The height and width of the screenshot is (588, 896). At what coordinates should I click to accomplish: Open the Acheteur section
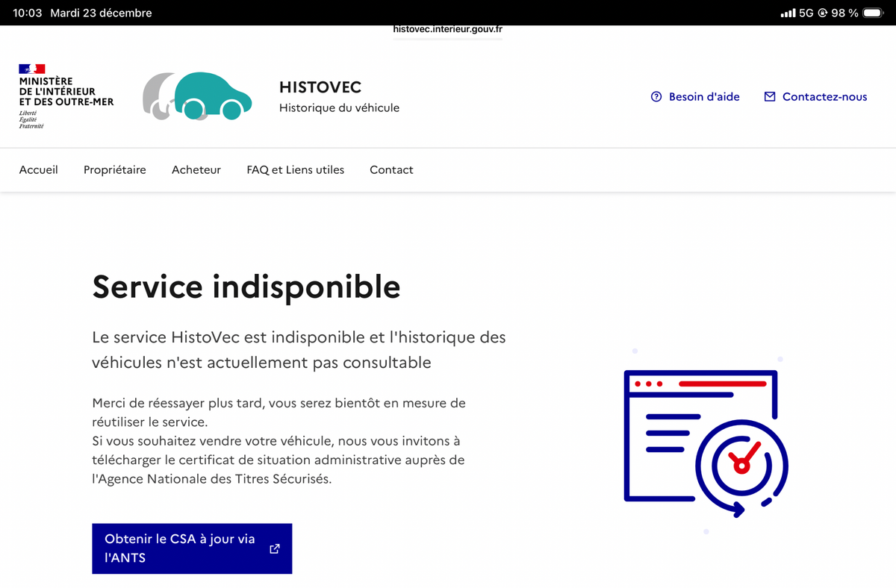(196, 169)
